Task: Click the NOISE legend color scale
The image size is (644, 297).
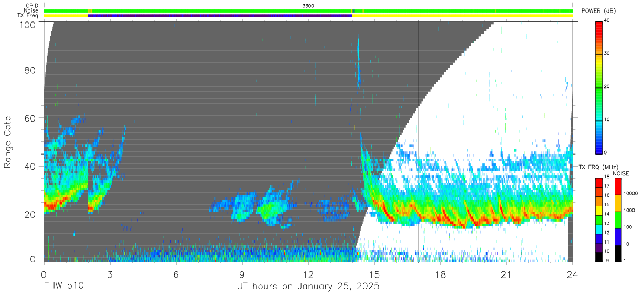Action: coord(618,220)
